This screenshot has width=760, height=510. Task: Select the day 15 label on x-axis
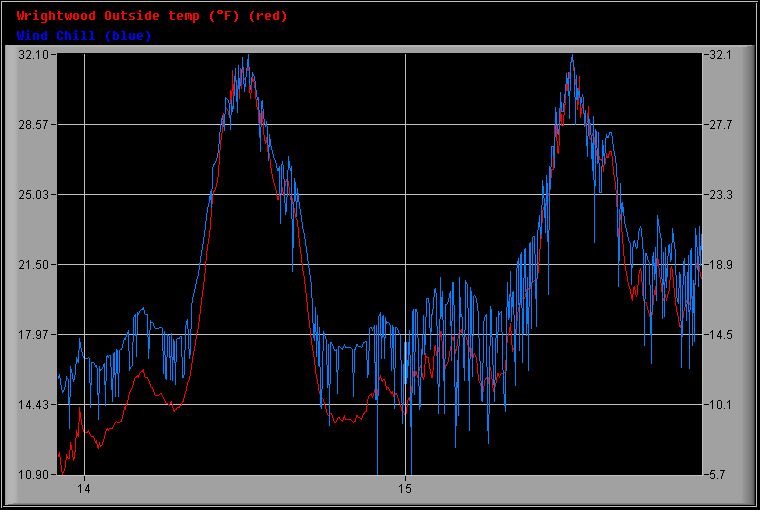pyautogui.click(x=405, y=489)
